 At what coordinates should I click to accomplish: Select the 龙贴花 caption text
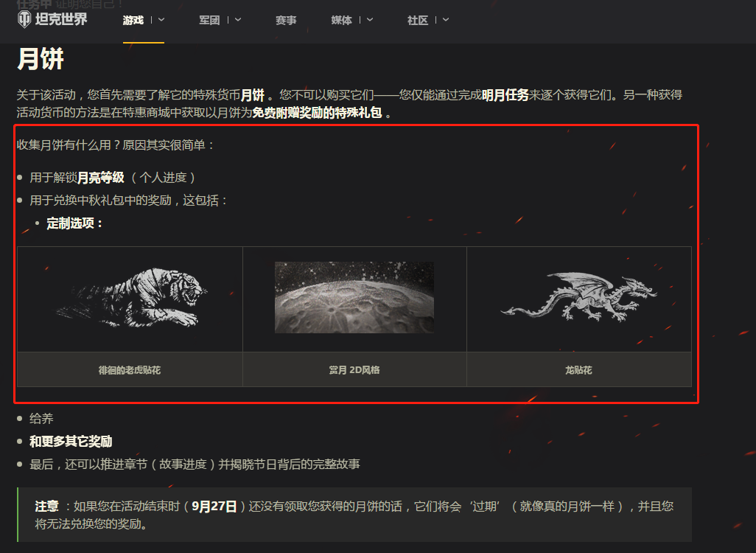coord(578,370)
